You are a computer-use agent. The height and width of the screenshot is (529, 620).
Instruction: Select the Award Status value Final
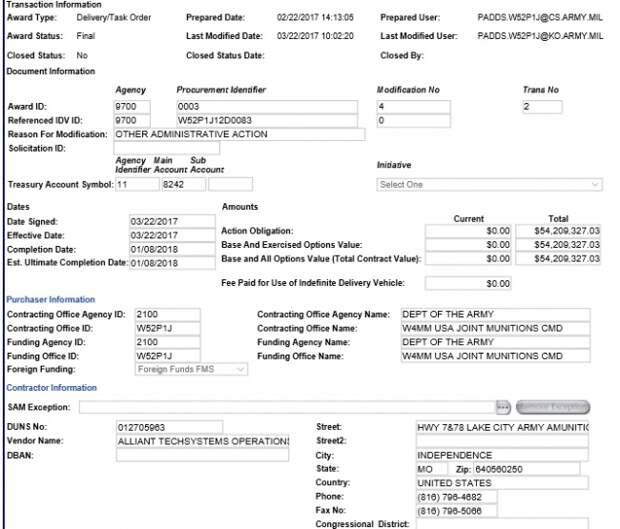tap(86, 36)
